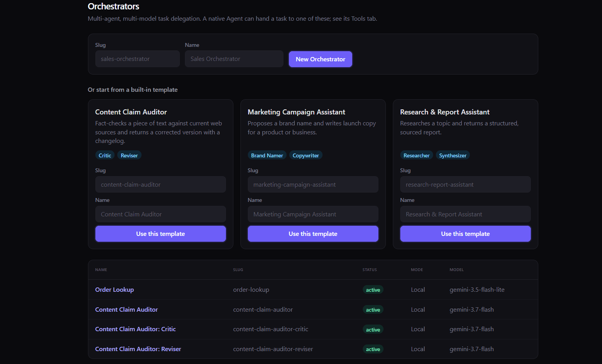This screenshot has width=602, height=364.
Task: Click the content-claim-auditor-reviser slug cell
Action: pos(273,349)
